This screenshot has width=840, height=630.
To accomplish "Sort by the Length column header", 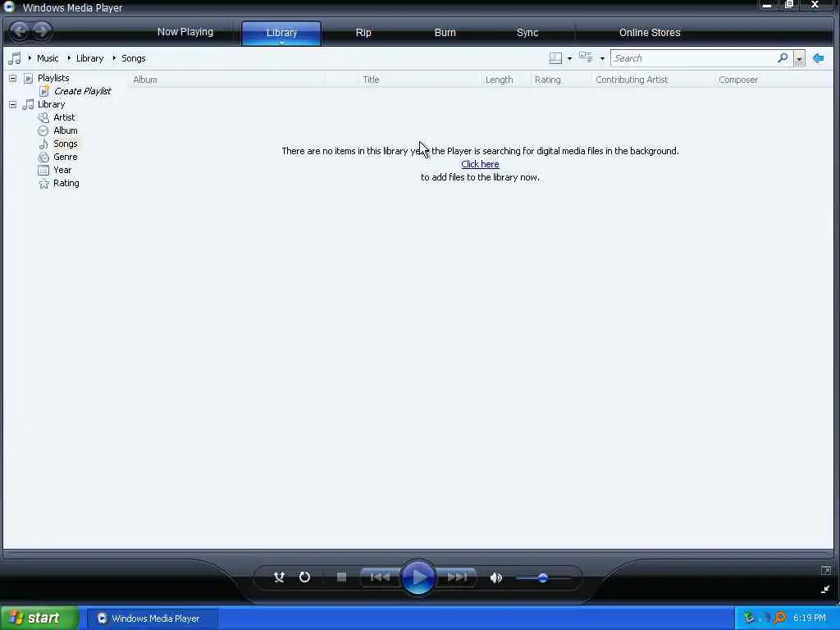I will [499, 80].
